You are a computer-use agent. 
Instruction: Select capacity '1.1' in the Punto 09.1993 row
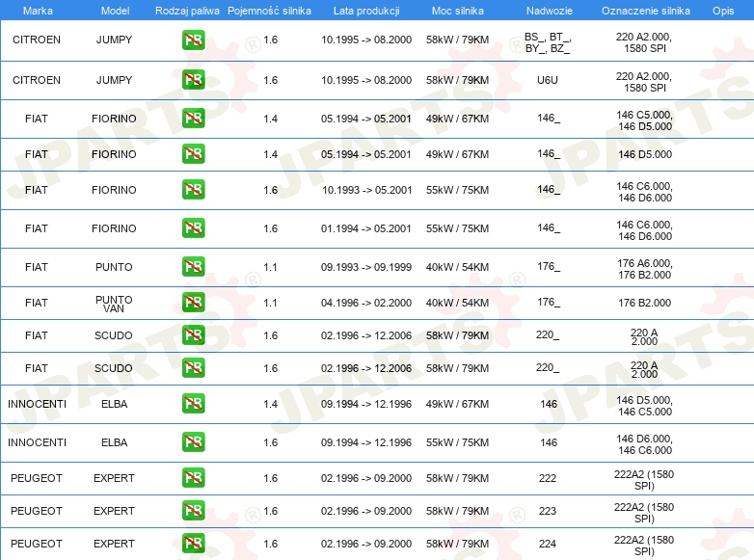[x=270, y=267]
